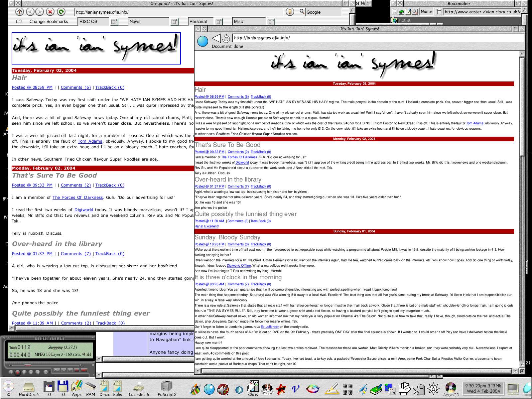
Task: Go forward using the right arrow button
Action: click(40, 12)
